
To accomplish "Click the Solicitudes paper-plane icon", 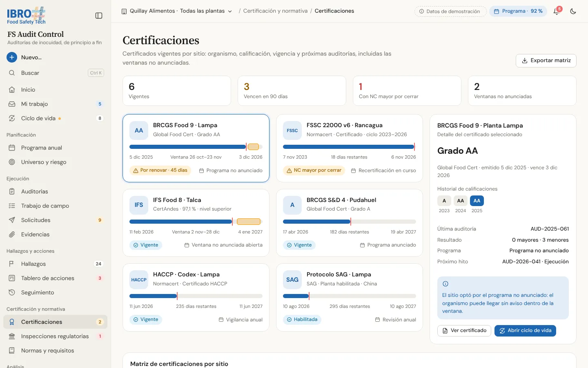I will coord(12,220).
